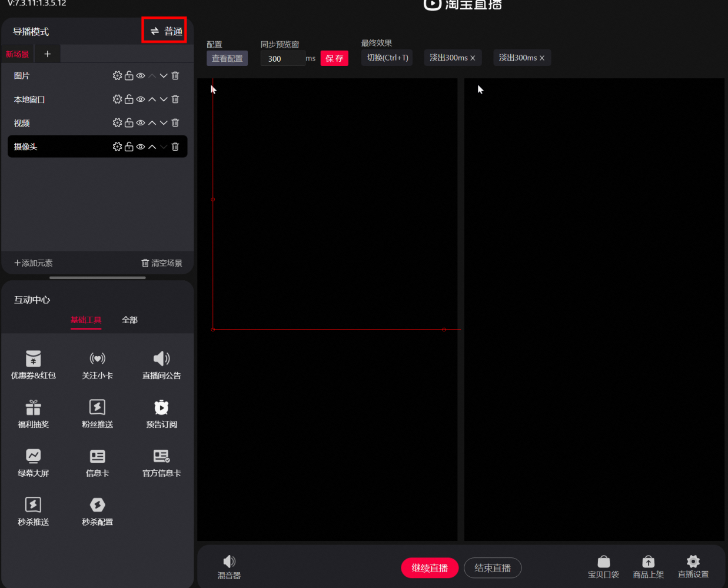Open the 宝贝口袋 product bag

pos(604,567)
